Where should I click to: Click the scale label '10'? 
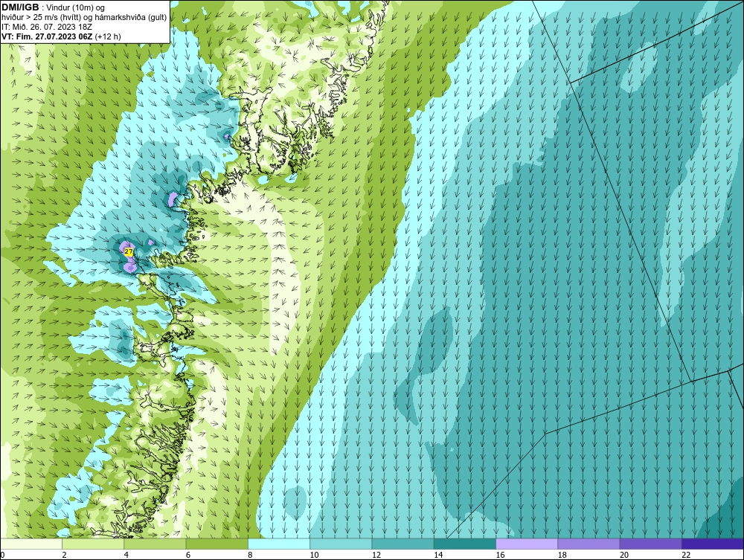click(x=314, y=556)
